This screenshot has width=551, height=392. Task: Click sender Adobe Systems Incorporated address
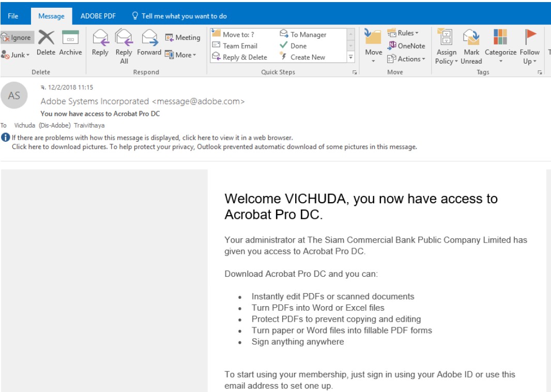click(143, 101)
